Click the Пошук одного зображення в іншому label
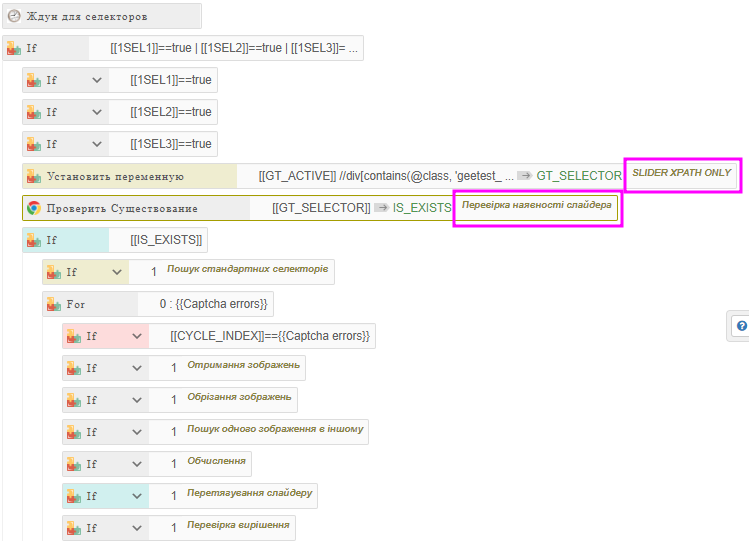Viewport: 749px width, 544px height. [275, 430]
